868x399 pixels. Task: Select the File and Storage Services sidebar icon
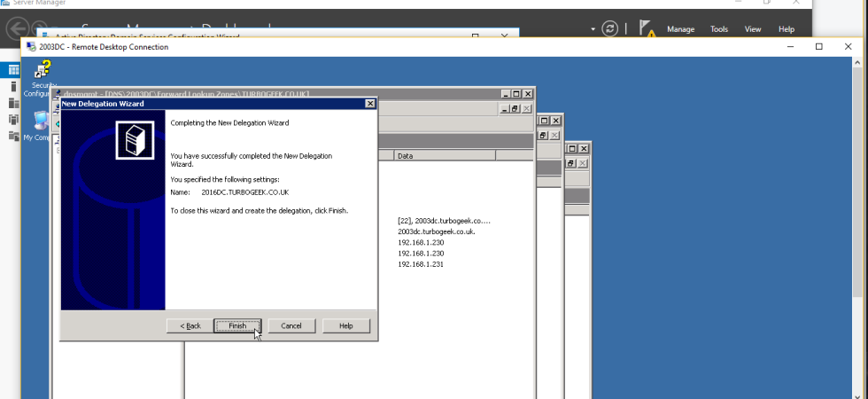(x=14, y=136)
